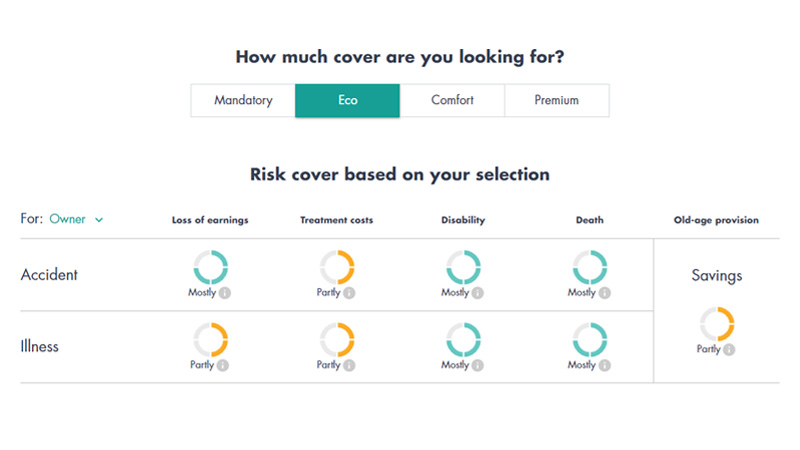Switch to Comfort cover level
This screenshot has height=450, width=800.
point(452,101)
